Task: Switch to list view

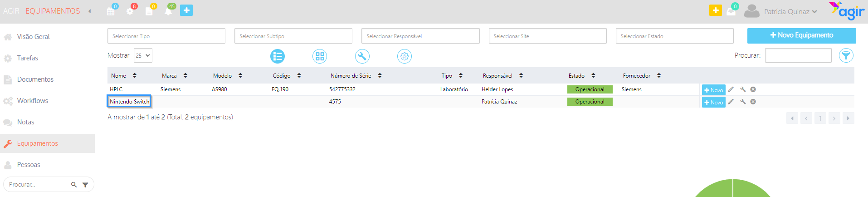Action: coord(278,56)
